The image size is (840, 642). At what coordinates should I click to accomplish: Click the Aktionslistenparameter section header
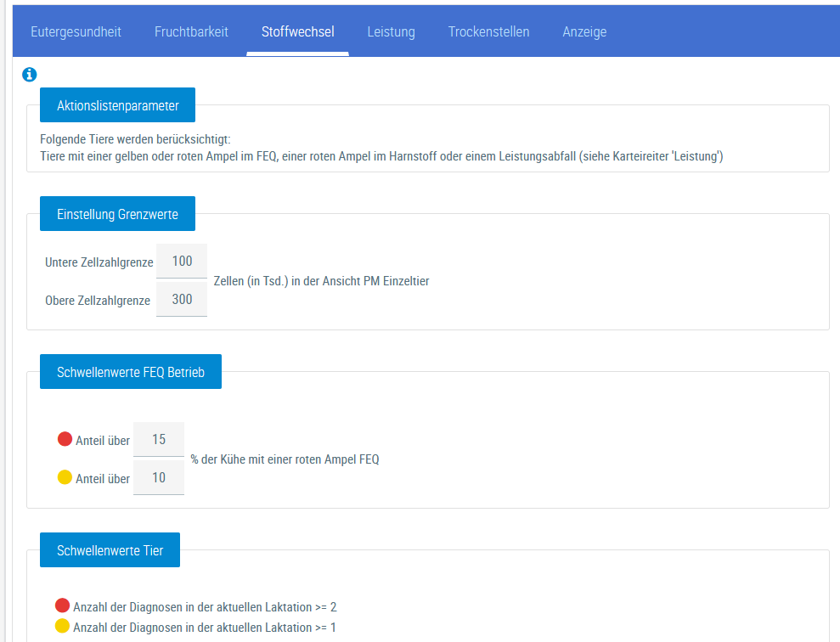(x=117, y=105)
